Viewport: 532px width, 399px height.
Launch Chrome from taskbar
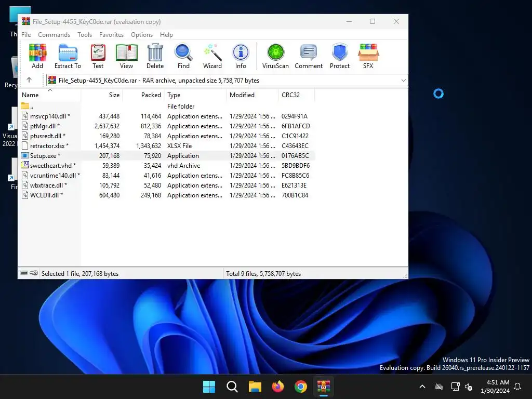pos(301,387)
